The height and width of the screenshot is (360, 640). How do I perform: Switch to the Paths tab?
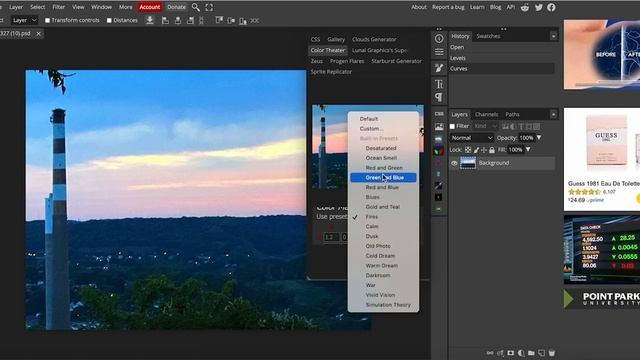click(512, 114)
